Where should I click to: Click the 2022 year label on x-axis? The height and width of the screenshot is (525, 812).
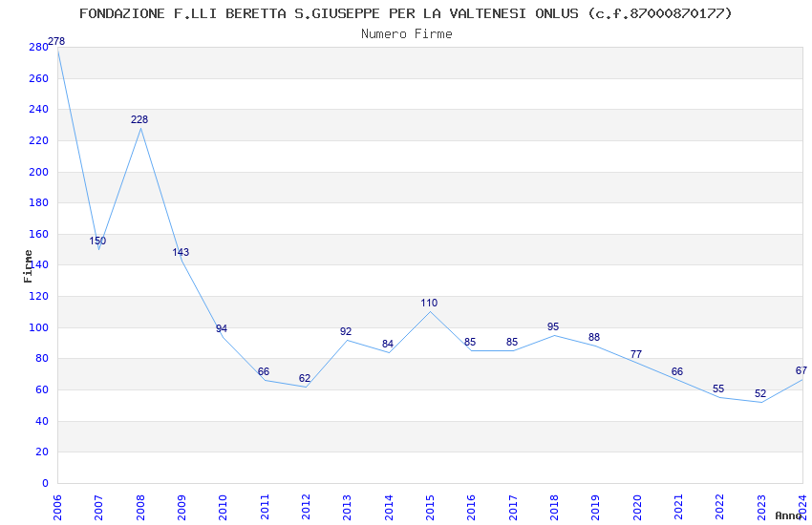720,507
